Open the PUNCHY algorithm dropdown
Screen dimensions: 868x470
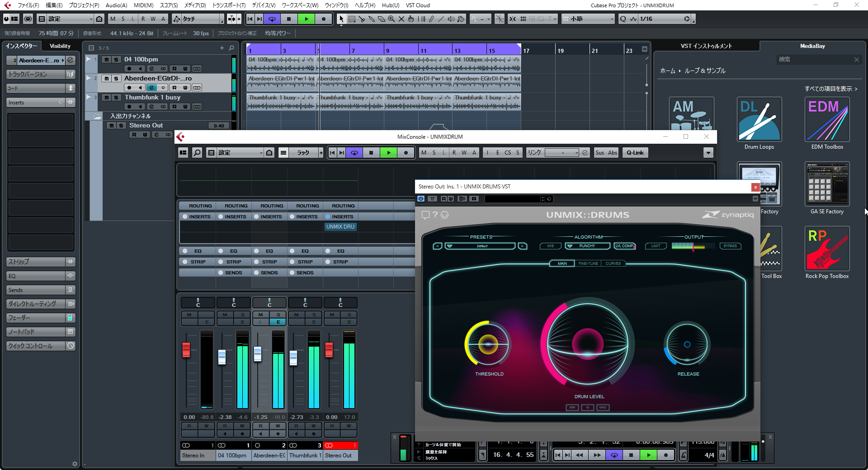coord(587,246)
